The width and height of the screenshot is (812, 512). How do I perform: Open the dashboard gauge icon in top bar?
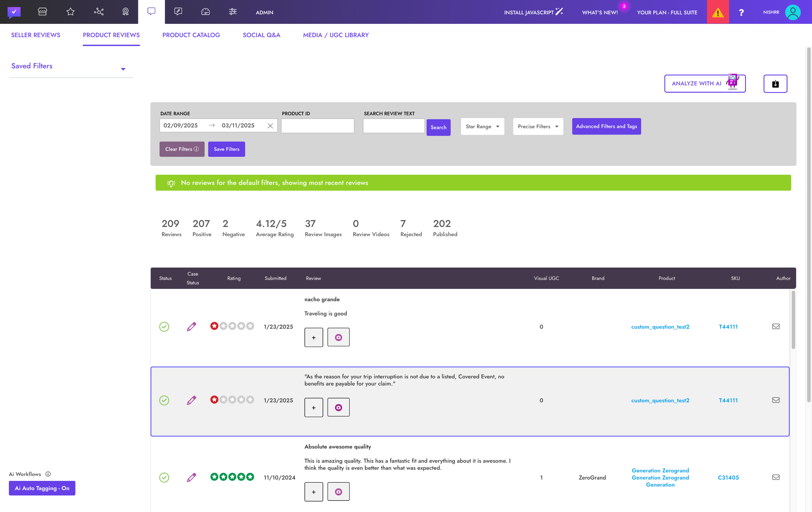205,12
